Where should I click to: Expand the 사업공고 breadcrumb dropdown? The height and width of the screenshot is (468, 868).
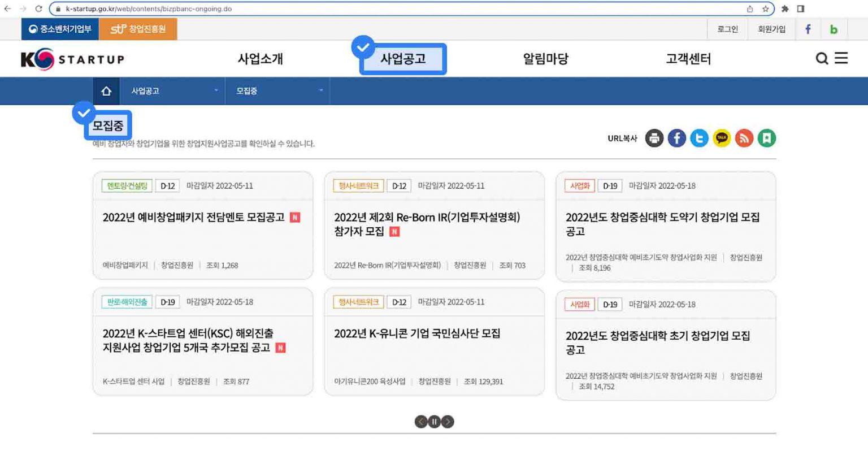pos(172,91)
